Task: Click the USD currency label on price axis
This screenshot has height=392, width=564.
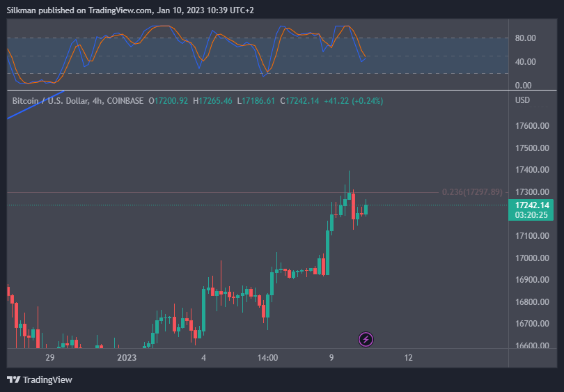Action: click(x=522, y=100)
